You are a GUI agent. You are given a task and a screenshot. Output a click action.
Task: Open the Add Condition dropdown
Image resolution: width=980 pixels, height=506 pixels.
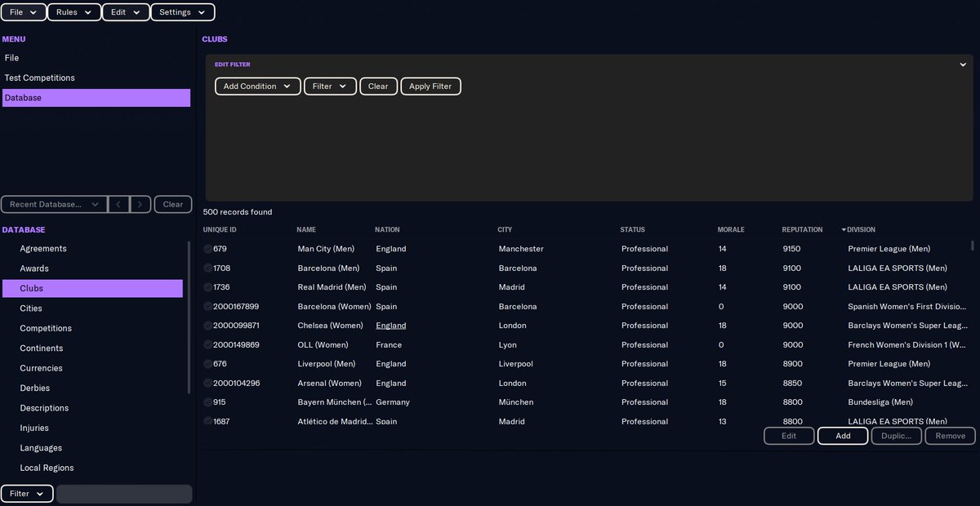point(258,86)
